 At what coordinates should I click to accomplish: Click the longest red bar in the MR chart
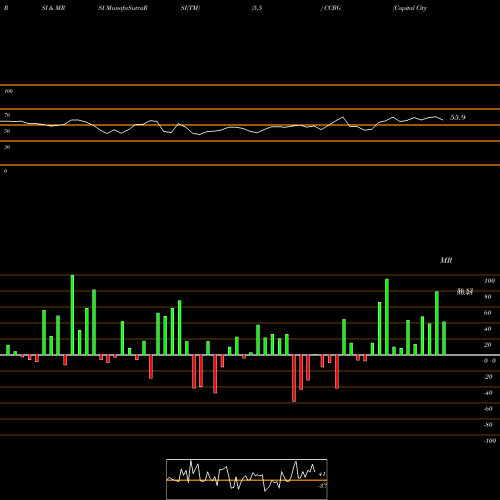pyautogui.click(x=294, y=378)
